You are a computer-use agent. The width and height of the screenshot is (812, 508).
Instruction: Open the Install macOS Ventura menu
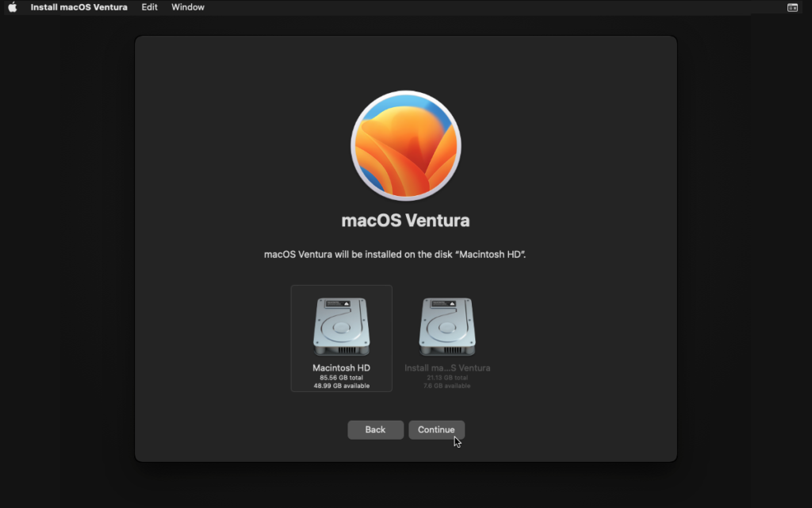coord(79,7)
